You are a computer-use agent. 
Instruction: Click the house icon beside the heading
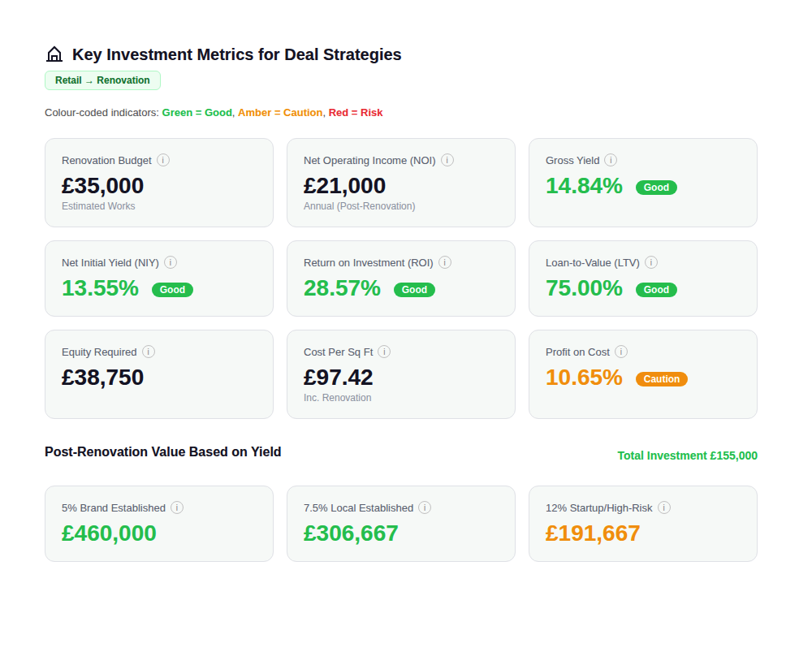54,54
